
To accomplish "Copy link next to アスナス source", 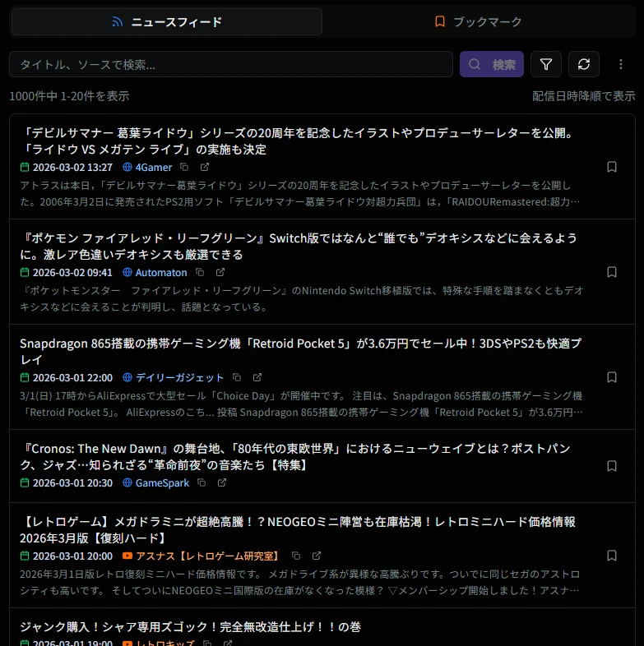I will click(x=296, y=556).
